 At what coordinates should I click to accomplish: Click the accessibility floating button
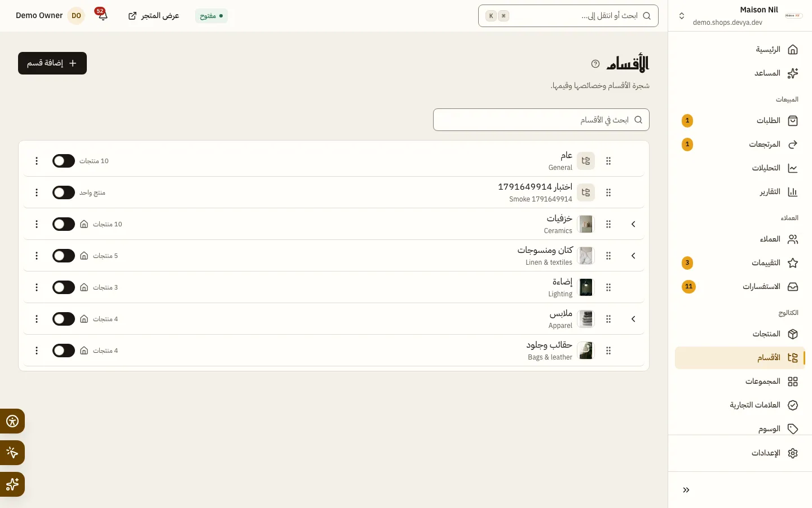tap(12, 421)
